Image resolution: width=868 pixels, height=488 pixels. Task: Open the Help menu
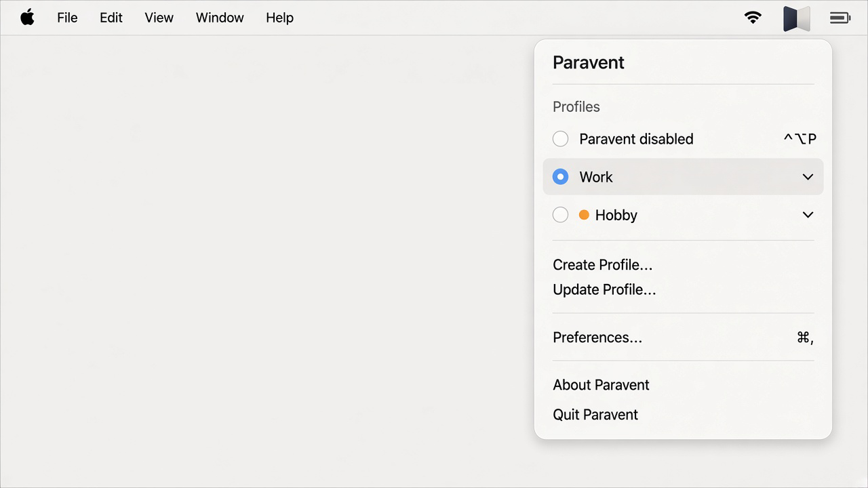coord(279,18)
